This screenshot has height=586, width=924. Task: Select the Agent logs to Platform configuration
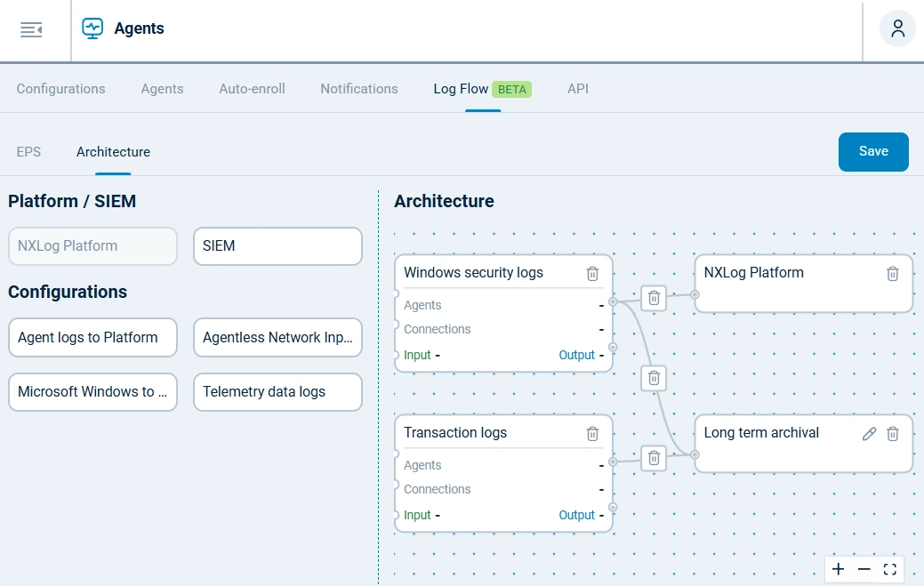[92, 337]
